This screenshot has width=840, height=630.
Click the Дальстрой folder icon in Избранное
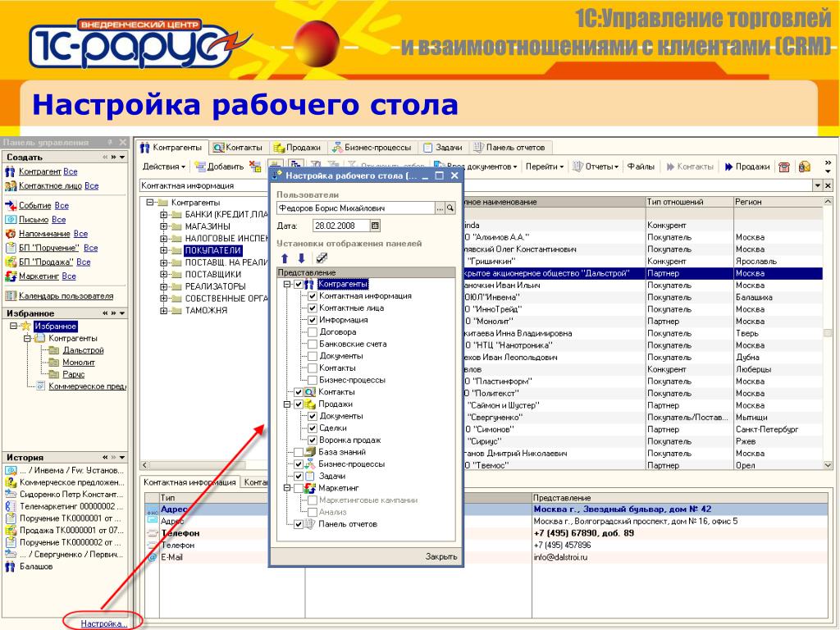point(54,349)
